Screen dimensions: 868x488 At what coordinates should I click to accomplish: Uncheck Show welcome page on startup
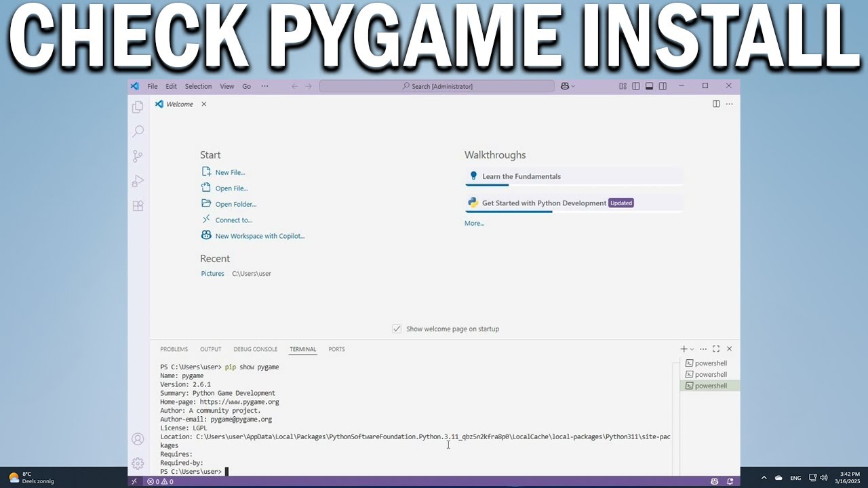coord(397,329)
